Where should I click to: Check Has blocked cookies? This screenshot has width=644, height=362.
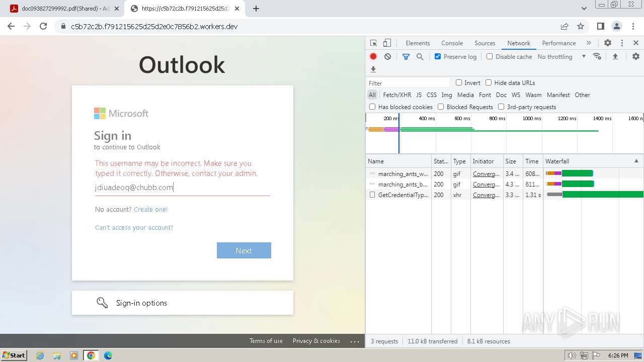372,107
